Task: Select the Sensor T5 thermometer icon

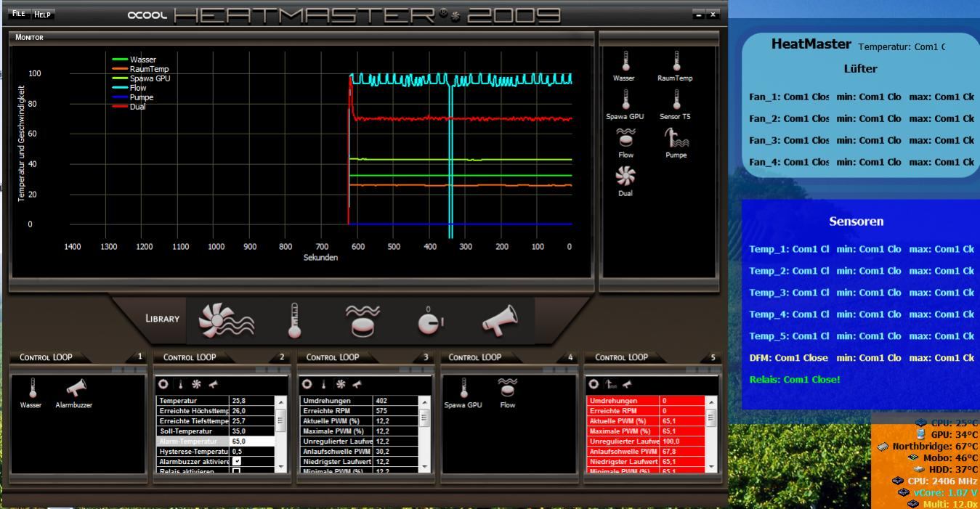Action: tap(676, 99)
